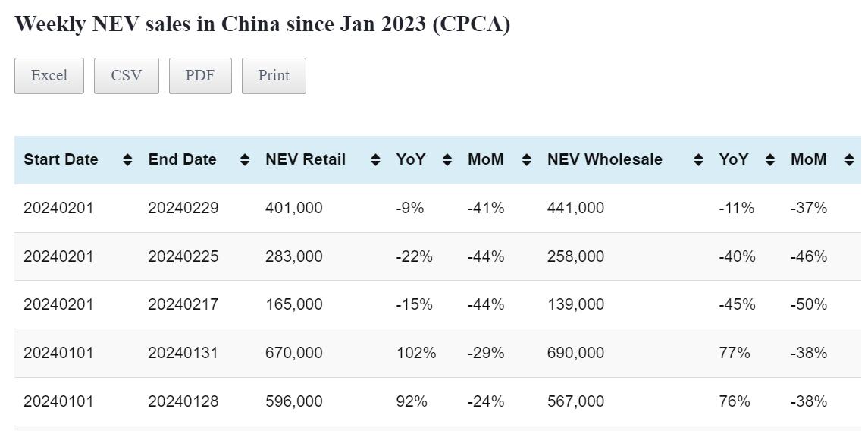The height and width of the screenshot is (431, 868).
Task: Click the 139,000 NEV Wholesale cell
Action: pos(576,304)
